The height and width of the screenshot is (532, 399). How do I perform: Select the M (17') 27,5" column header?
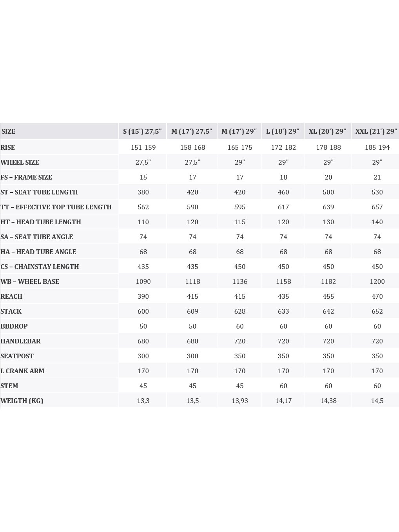192,131
